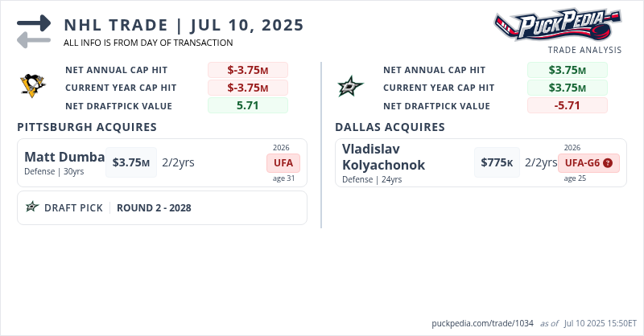Click the Pittsburgh Acquires heading
Viewport: 644px width, 336px height.
coord(87,127)
